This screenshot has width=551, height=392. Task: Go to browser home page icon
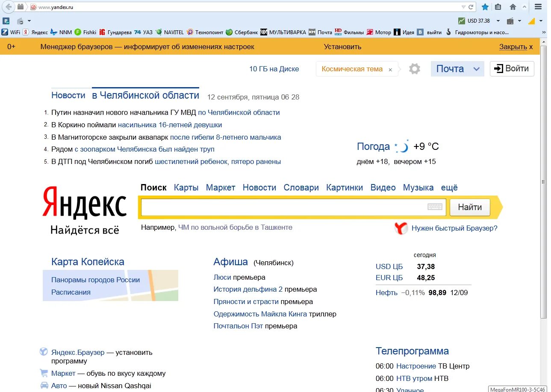pyautogui.click(x=513, y=7)
